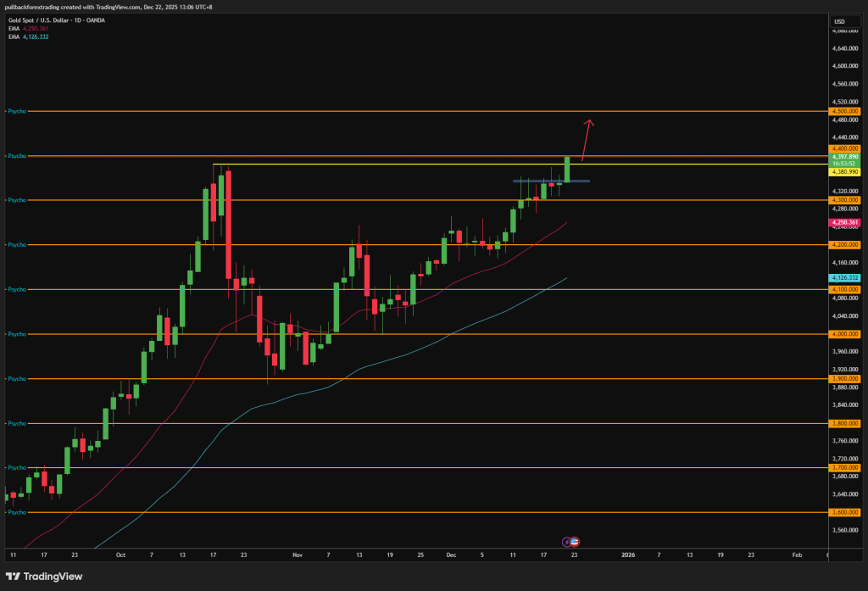868x591 pixels.
Task: Click the orange 4,500.000 price level tag
Action: pyautogui.click(x=846, y=111)
